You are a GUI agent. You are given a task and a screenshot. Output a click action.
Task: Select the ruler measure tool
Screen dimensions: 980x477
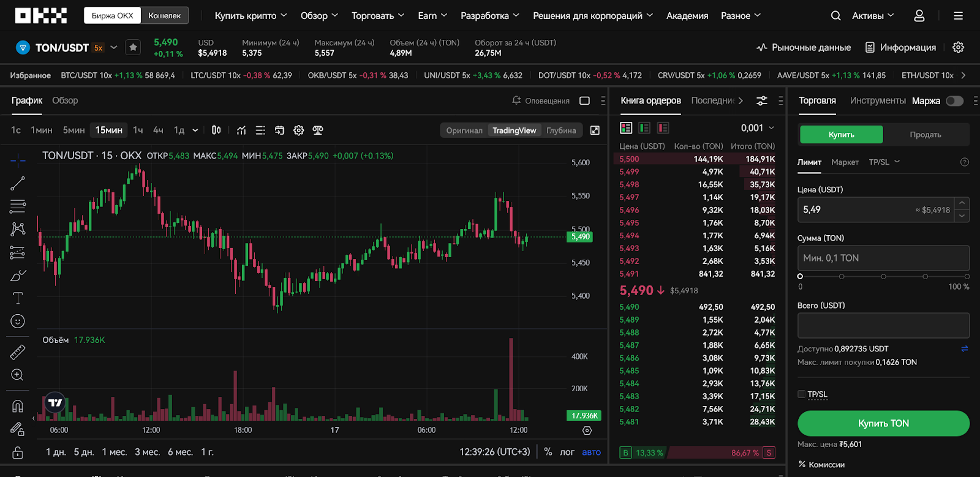18,352
